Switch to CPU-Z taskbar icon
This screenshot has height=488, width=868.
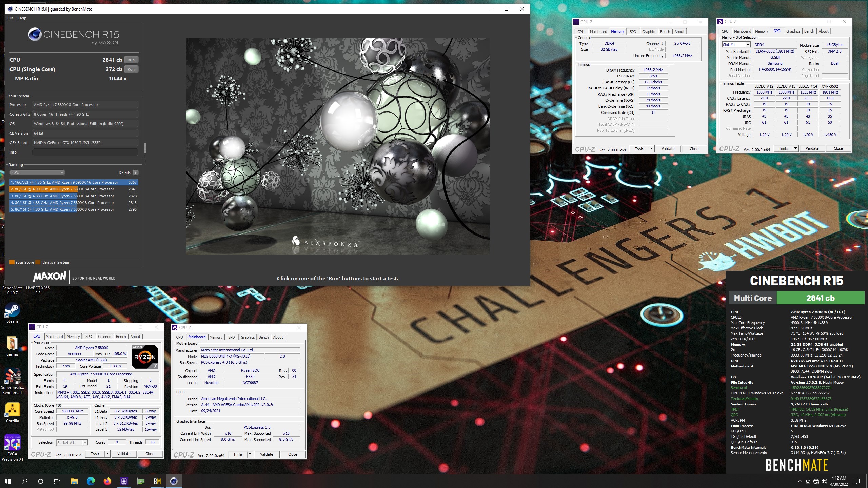pyautogui.click(x=124, y=481)
